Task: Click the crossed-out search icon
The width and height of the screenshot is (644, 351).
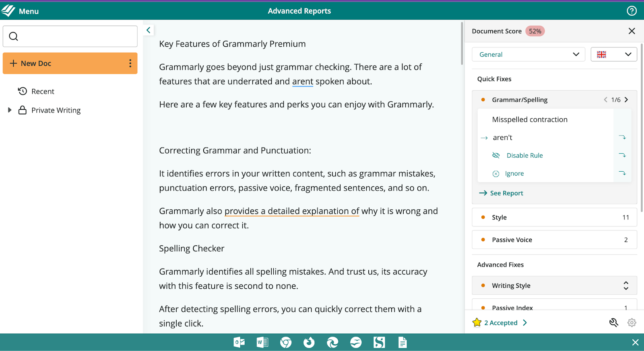Action: click(613, 322)
